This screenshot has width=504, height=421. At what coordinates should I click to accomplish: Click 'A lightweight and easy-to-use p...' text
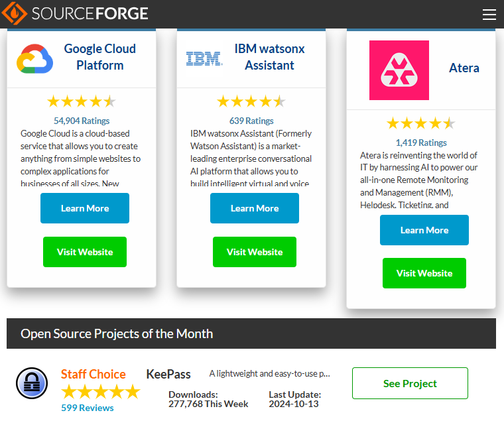270,373
